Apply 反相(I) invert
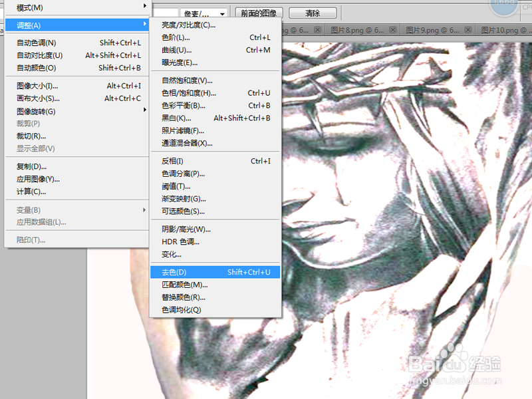This screenshot has height=399, width=532. [x=215, y=161]
